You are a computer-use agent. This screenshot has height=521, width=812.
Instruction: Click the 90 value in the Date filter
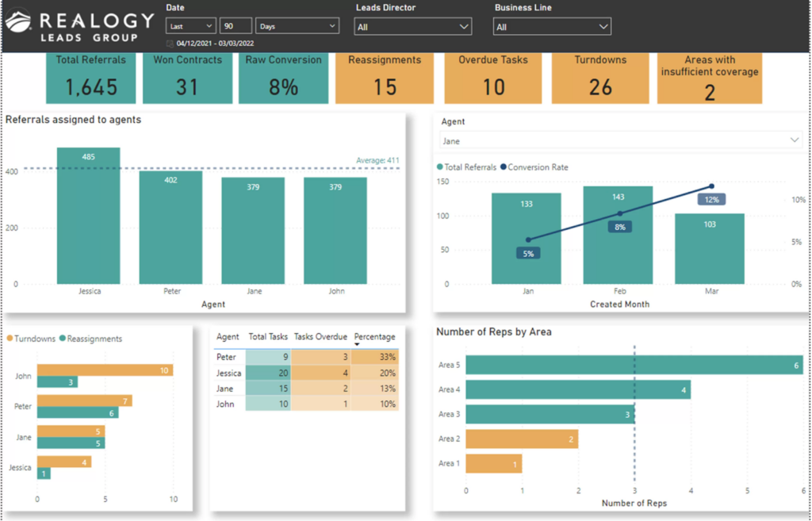tap(233, 25)
